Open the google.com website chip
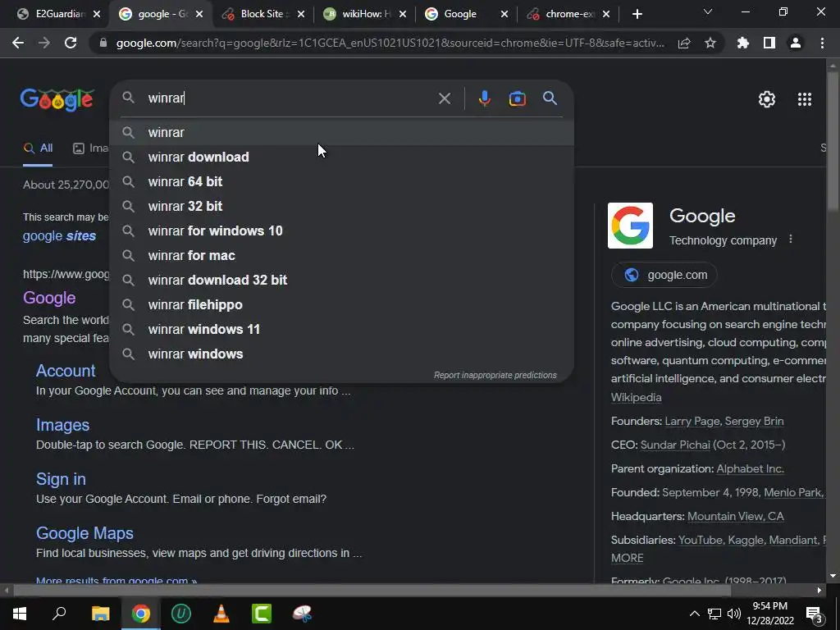840x630 pixels. (664, 275)
